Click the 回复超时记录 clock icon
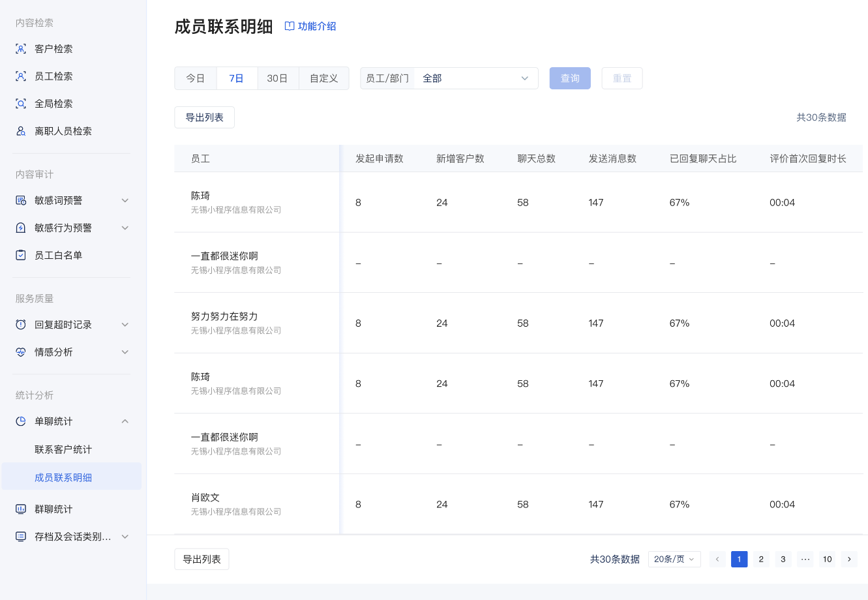This screenshot has width=868, height=600. (x=21, y=325)
